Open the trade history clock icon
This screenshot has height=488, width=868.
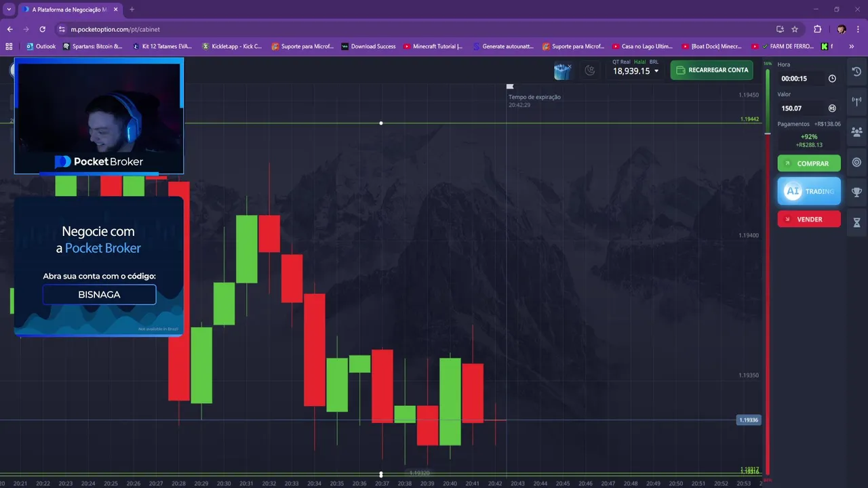tap(856, 71)
